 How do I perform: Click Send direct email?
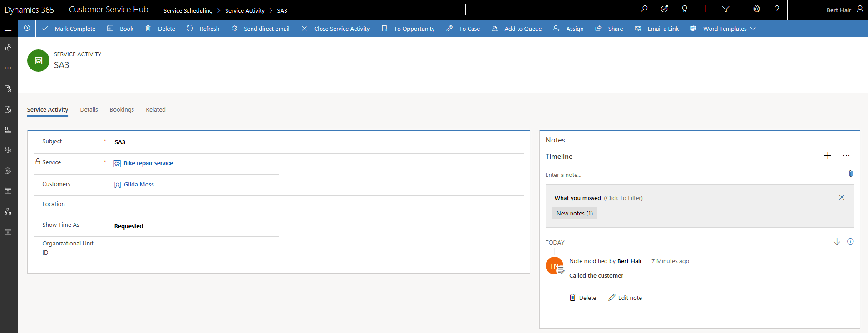click(261, 29)
